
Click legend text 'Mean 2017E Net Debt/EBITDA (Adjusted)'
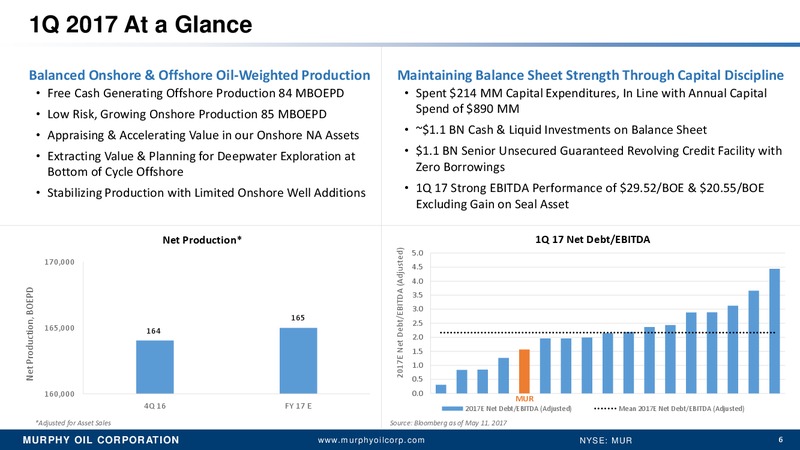pyautogui.click(x=681, y=409)
